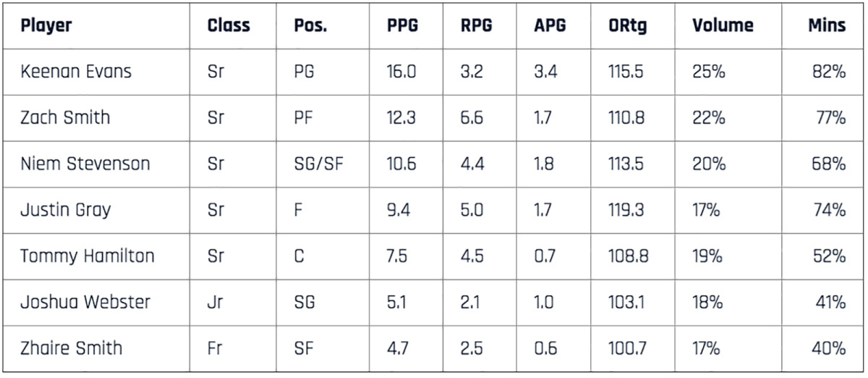Click the APG column header
The image size is (868, 378).
click(x=550, y=26)
